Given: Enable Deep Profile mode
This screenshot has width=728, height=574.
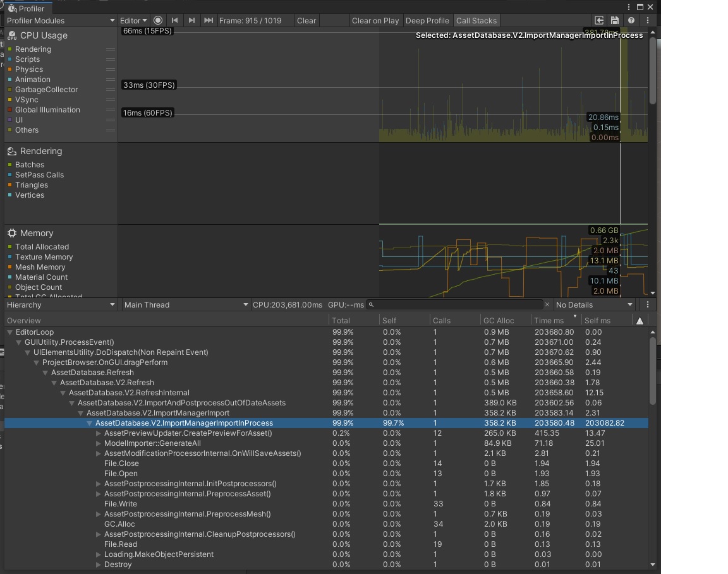Looking at the screenshot, I should 427,20.
